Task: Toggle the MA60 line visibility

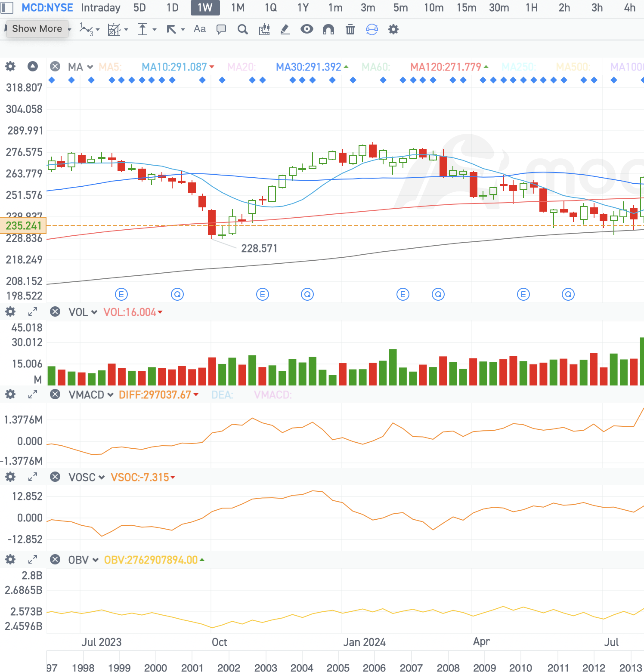Action: tap(376, 67)
